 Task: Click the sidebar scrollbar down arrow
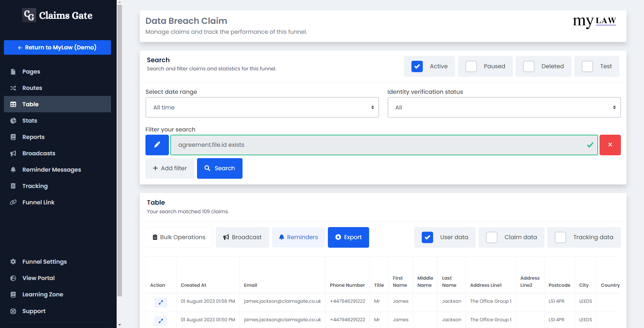(119, 325)
